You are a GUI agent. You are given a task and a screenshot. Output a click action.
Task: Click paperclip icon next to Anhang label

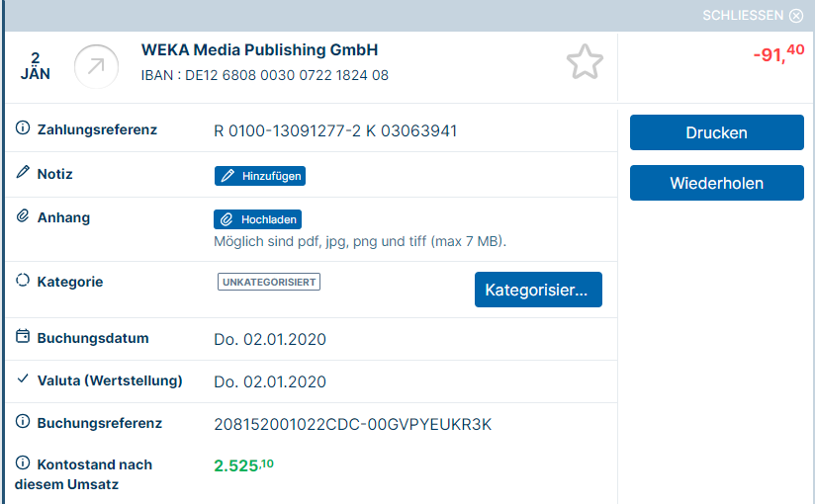[x=23, y=215]
